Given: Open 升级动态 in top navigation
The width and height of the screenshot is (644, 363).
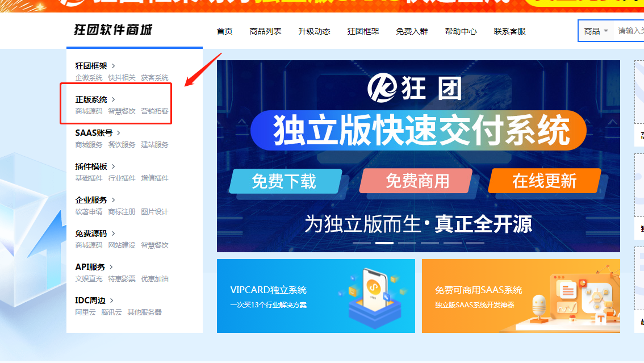Looking at the screenshot, I should pyautogui.click(x=314, y=31).
